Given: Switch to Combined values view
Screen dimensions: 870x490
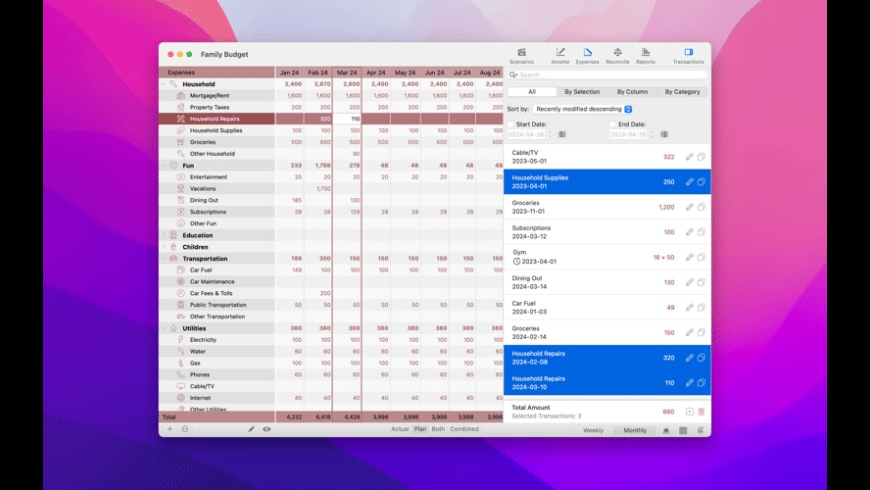Looking at the screenshot, I should (x=464, y=429).
